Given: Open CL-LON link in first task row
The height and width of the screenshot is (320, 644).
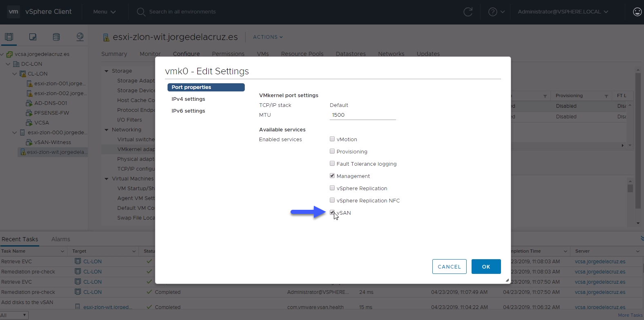Looking at the screenshot, I should (92, 261).
